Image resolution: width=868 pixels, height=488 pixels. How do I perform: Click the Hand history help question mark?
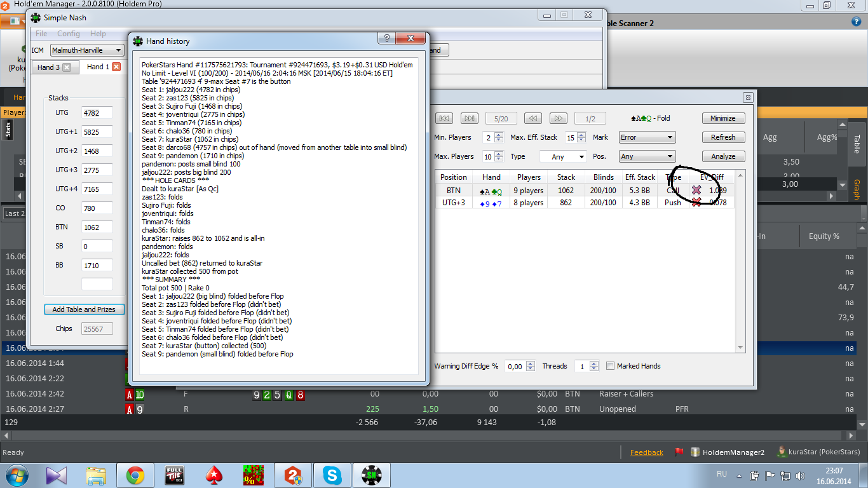click(386, 39)
